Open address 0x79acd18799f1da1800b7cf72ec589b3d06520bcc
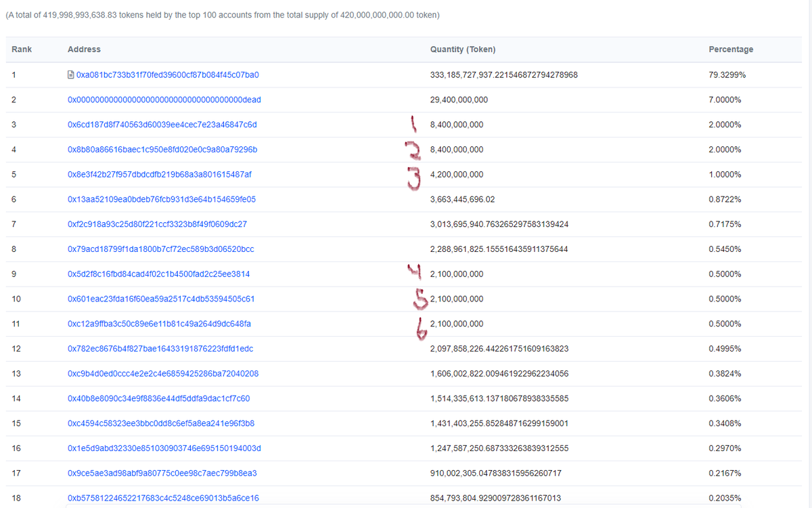The width and height of the screenshot is (812, 508). [x=161, y=249]
